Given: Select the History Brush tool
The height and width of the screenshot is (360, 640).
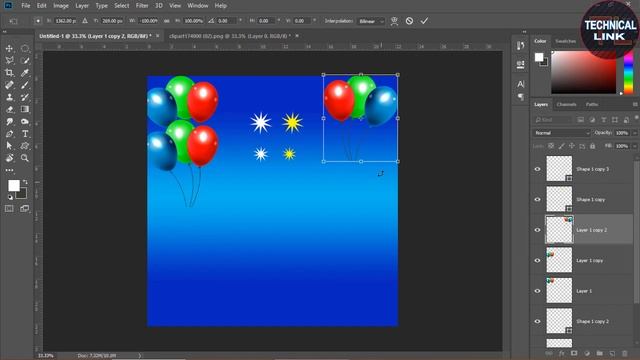Looking at the screenshot, I should tap(24, 97).
